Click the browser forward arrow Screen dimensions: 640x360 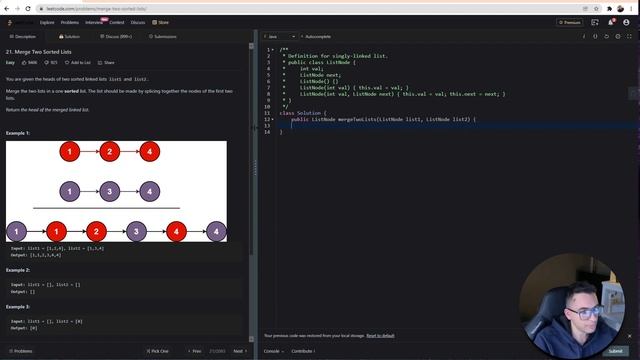17,9
